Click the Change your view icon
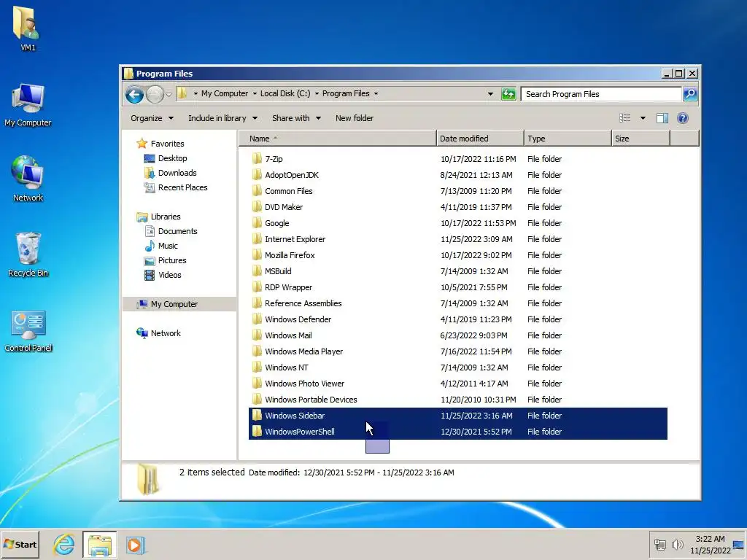The width and height of the screenshot is (747, 560). tap(624, 118)
